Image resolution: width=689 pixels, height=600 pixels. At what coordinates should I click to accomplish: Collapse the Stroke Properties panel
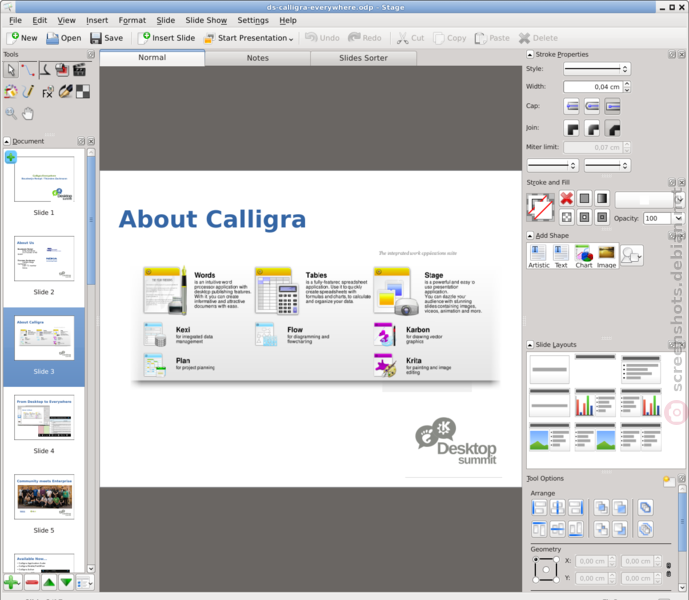coord(529,55)
